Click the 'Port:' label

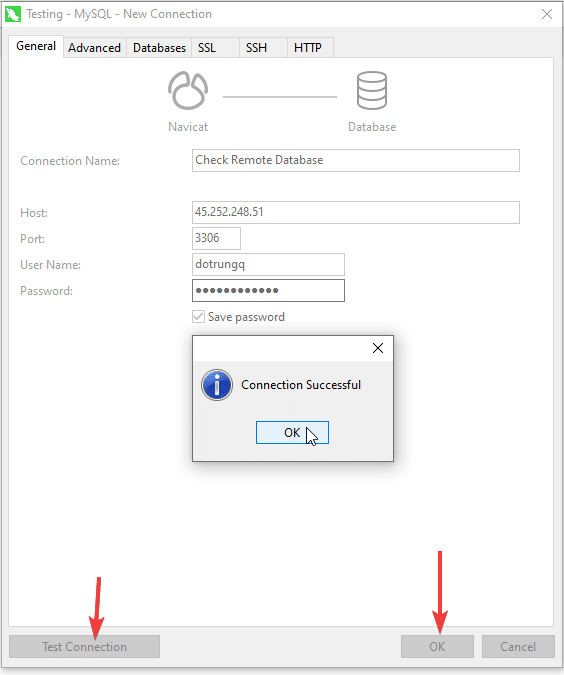pyautogui.click(x=33, y=239)
